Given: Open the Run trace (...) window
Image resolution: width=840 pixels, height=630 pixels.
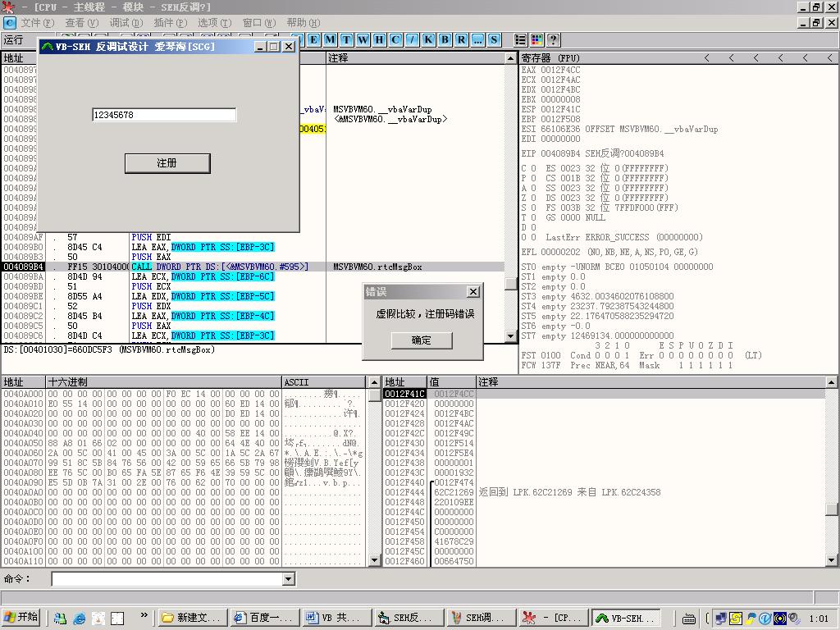Looking at the screenshot, I should tap(478, 39).
